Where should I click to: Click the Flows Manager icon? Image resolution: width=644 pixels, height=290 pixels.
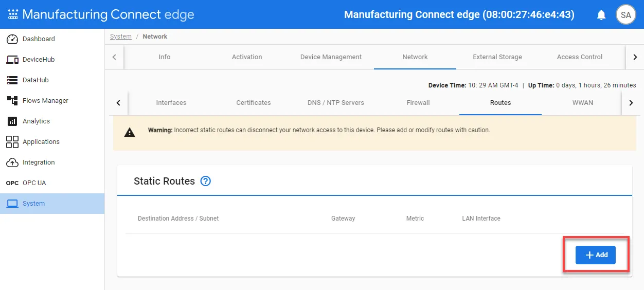12,101
